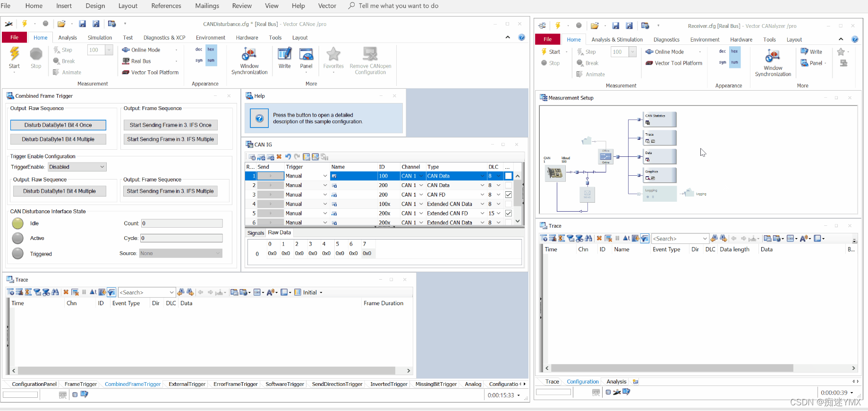Open the step value 100 dropdown in CANoe
This screenshot has height=411, width=868.
tap(109, 50)
